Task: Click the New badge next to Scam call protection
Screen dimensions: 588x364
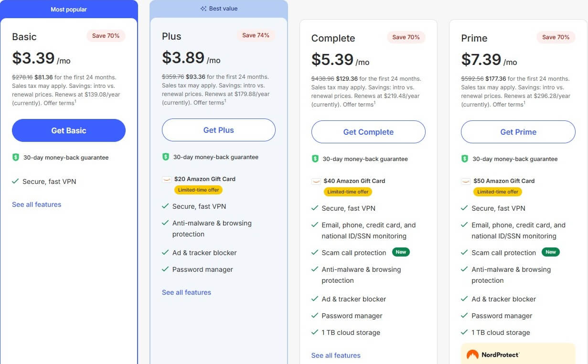Action: 401,252
